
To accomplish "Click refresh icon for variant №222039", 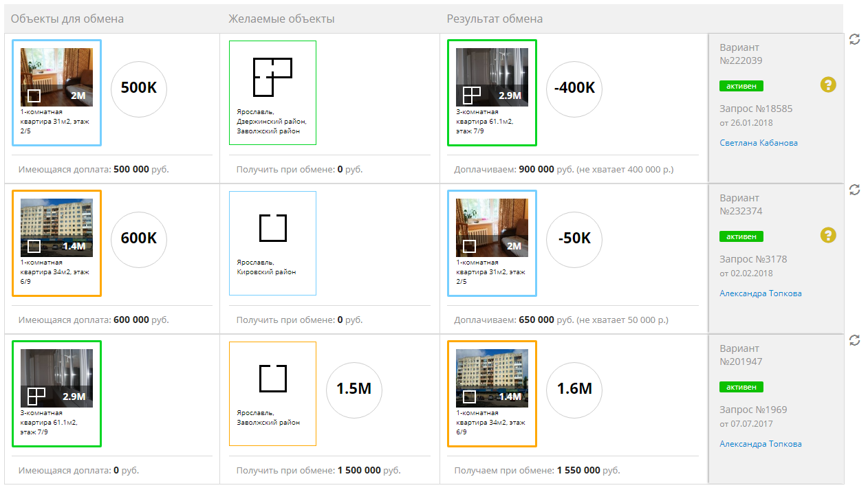I will point(855,39).
